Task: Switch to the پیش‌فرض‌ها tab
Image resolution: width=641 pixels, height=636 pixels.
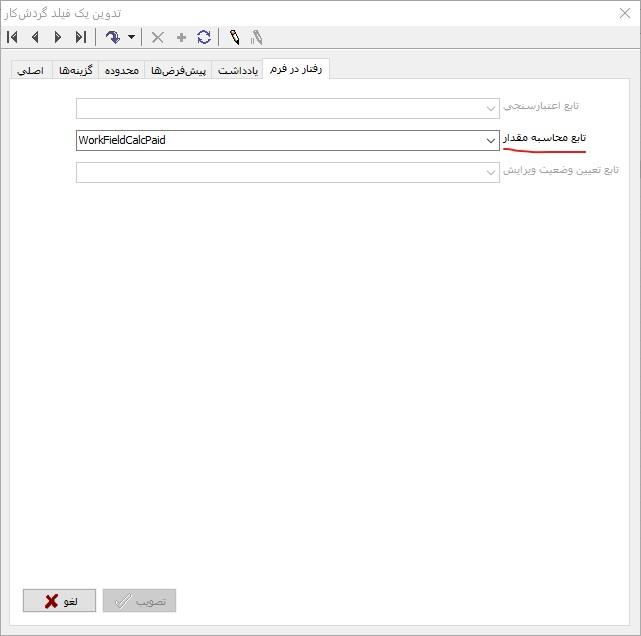Action: tap(178, 71)
